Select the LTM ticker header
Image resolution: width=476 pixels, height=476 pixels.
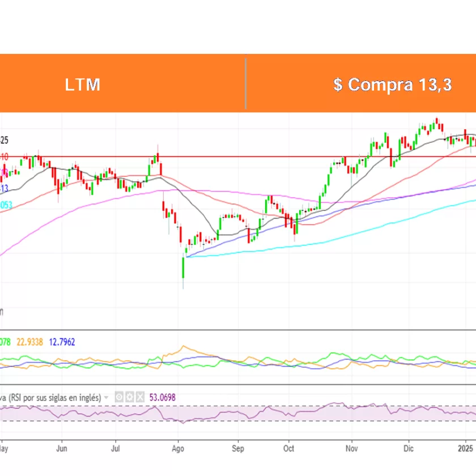point(83,84)
